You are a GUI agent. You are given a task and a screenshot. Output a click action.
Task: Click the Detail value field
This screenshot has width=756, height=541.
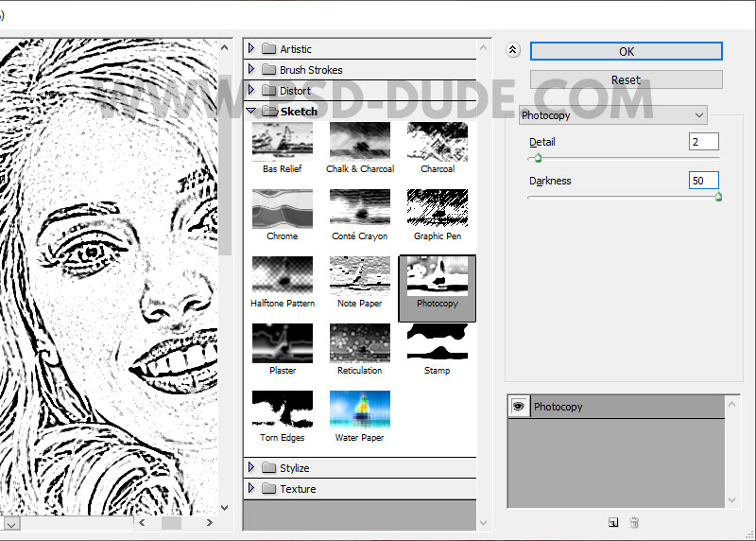[703, 142]
